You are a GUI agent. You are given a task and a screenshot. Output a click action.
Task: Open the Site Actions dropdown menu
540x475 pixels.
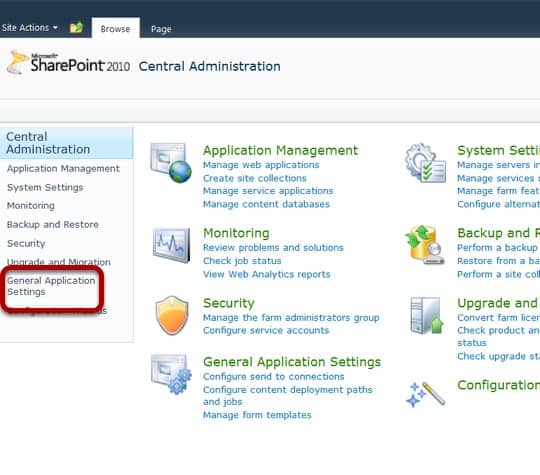coord(30,28)
